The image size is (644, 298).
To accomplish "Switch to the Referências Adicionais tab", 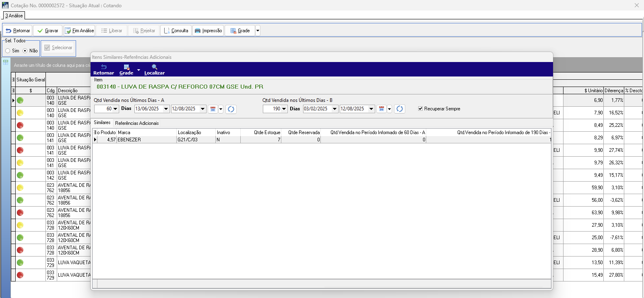I will [x=137, y=123].
